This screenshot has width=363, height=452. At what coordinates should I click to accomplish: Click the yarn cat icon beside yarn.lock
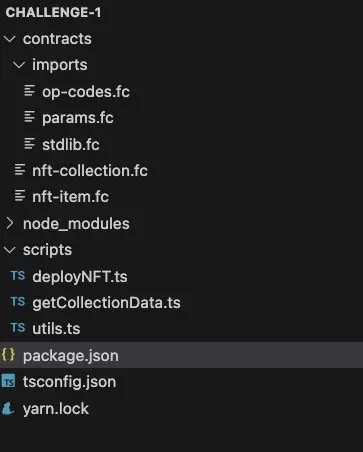pos(8,408)
